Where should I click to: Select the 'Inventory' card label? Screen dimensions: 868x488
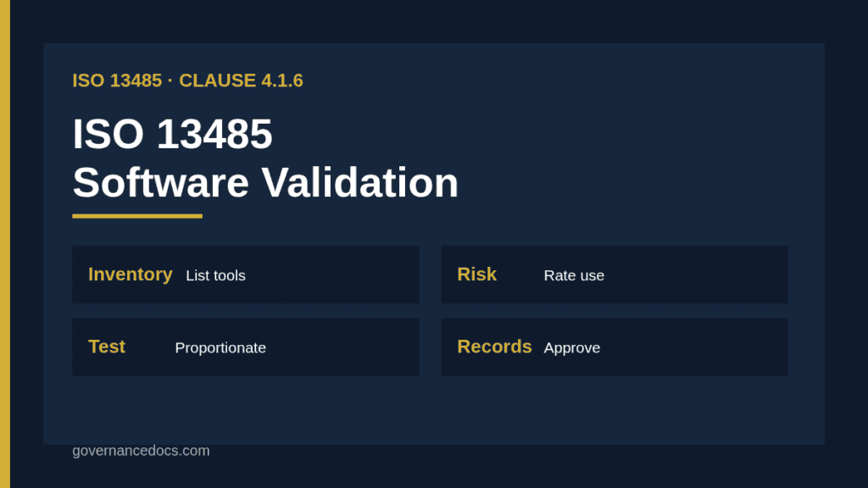(130, 274)
